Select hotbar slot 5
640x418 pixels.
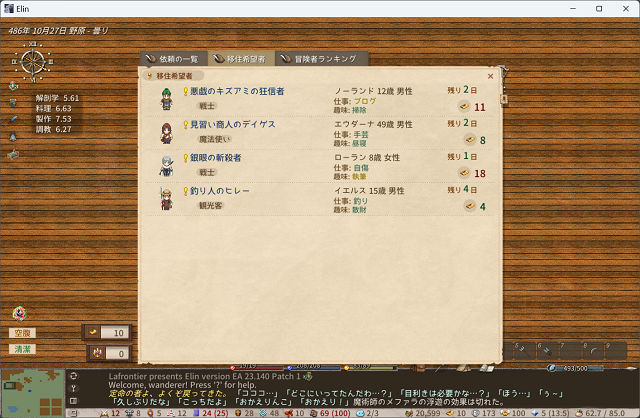[x=524, y=351]
